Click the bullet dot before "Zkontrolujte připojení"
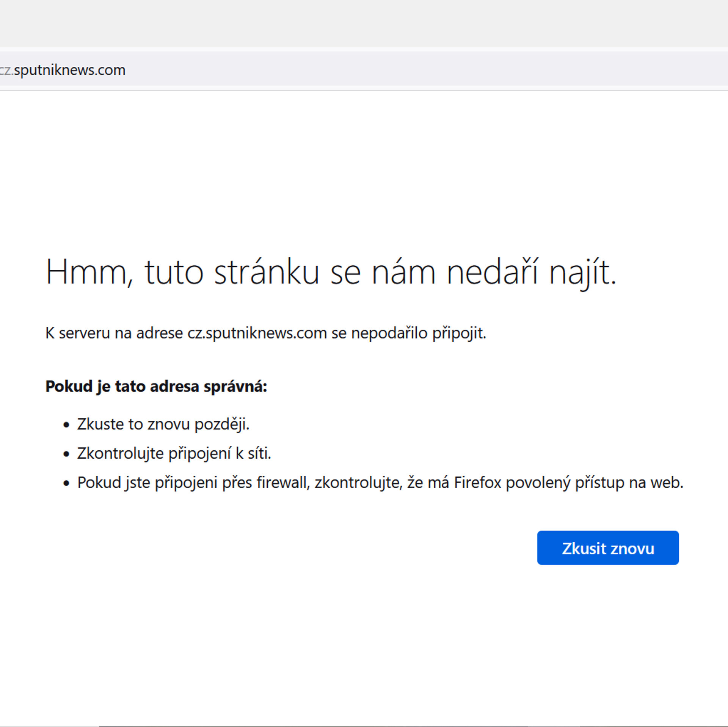The width and height of the screenshot is (728, 727). [66, 454]
